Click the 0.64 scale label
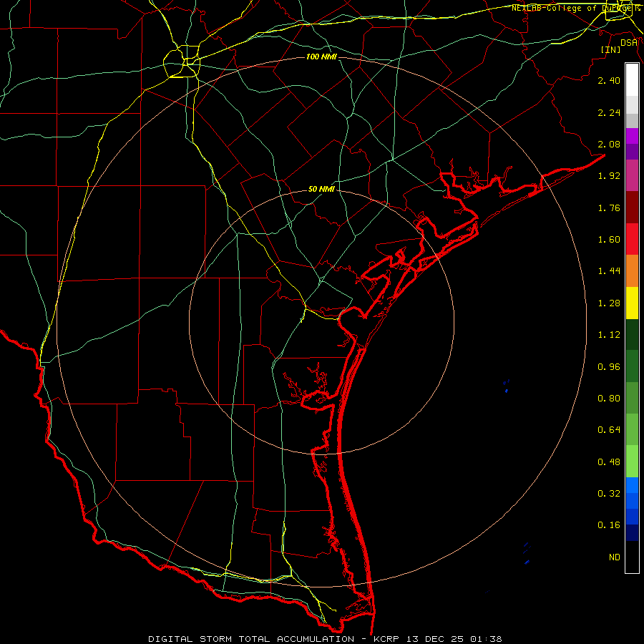 (609, 430)
